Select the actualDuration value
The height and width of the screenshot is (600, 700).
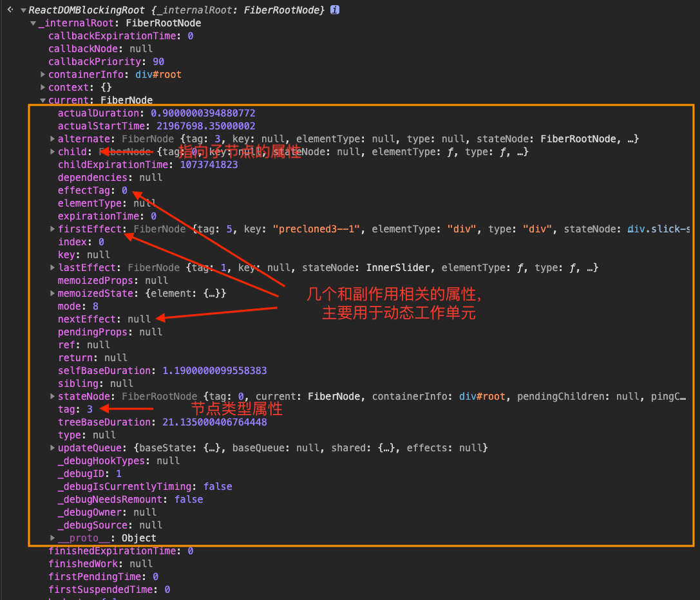203,113
